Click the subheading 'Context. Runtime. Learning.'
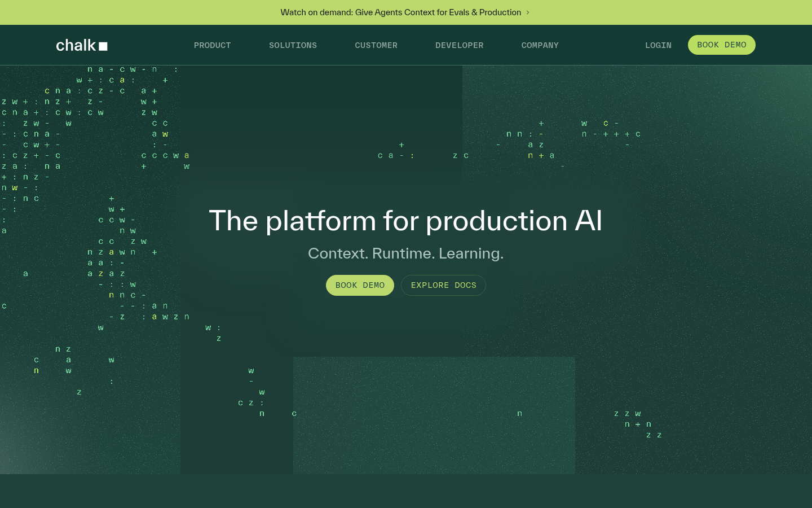The image size is (812, 508). click(x=405, y=253)
